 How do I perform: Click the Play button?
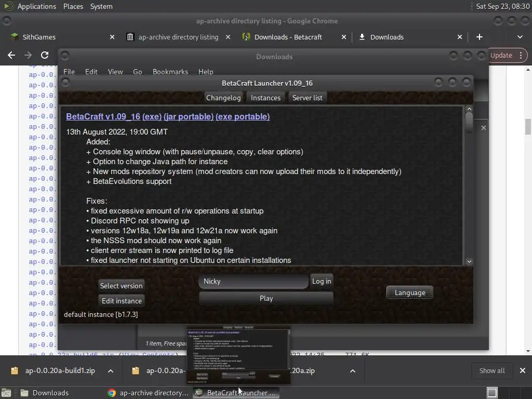(266, 298)
